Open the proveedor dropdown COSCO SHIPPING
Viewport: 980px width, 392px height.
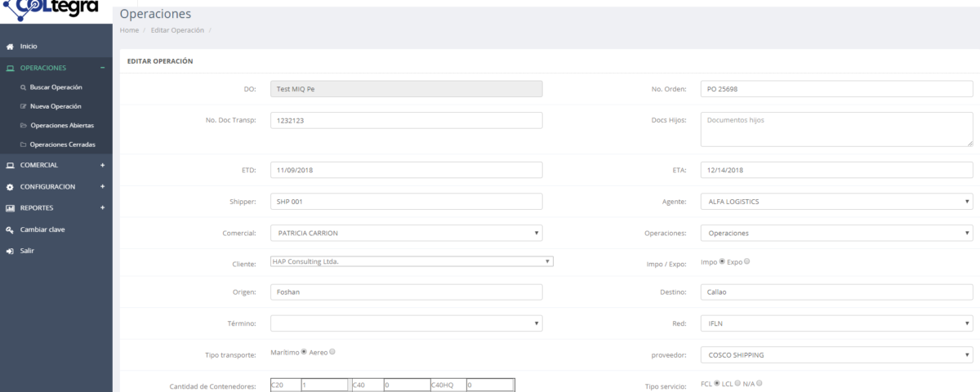[837, 355]
